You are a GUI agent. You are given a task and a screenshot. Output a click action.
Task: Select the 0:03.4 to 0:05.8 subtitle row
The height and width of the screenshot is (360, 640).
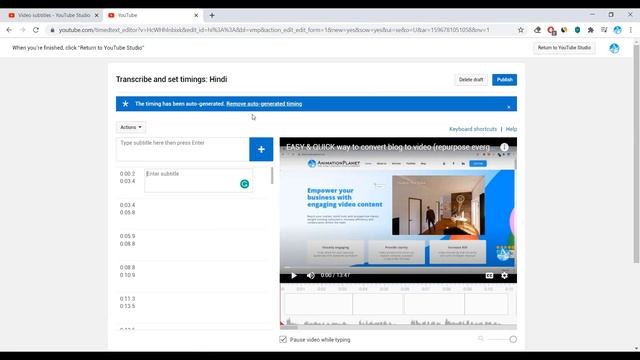click(192, 213)
